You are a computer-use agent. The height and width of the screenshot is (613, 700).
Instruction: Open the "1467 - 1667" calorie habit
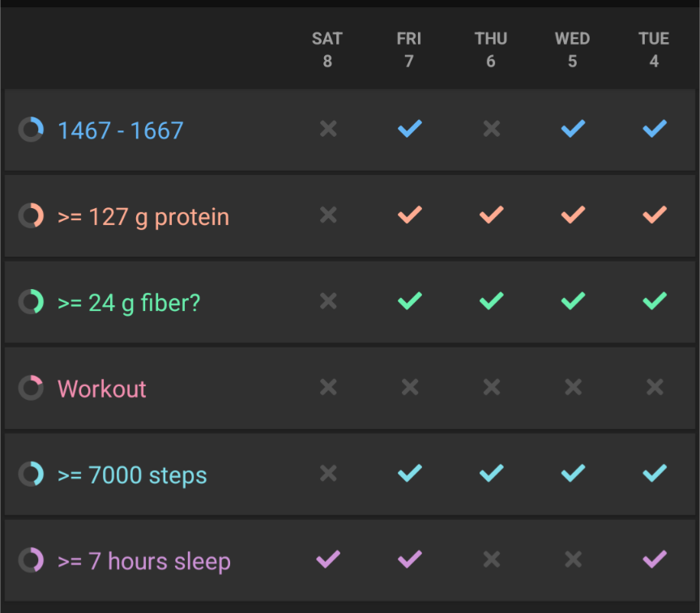pyautogui.click(x=121, y=130)
